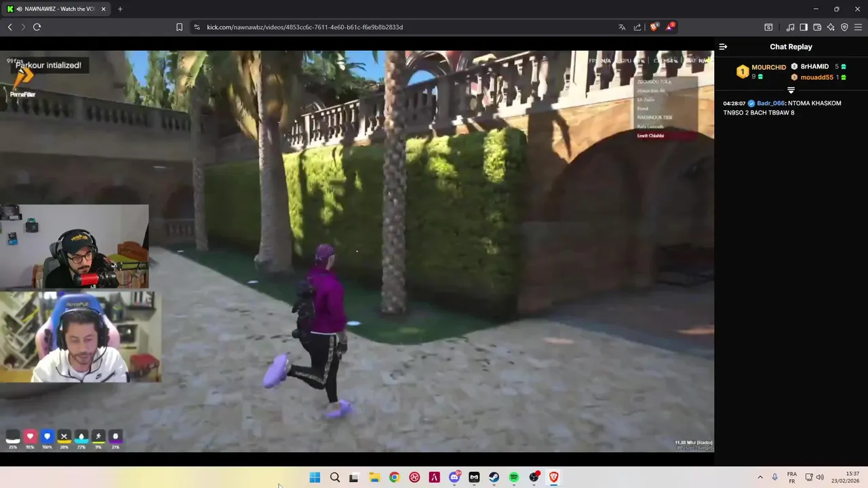Open mouadd55 leaderboard profile
Screen dimensions: 868x488
coord(816,77)
